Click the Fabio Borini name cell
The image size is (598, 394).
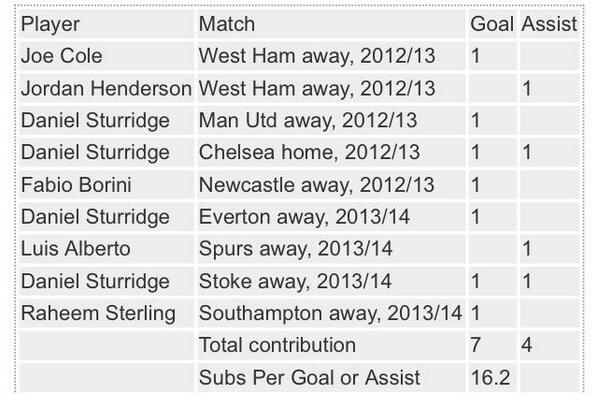pyautogui.click(x=106, y=185)
